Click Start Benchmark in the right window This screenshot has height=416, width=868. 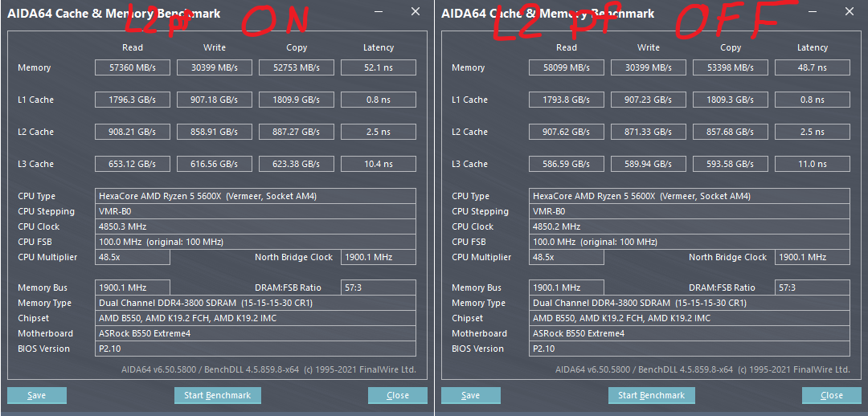[652, 395]
